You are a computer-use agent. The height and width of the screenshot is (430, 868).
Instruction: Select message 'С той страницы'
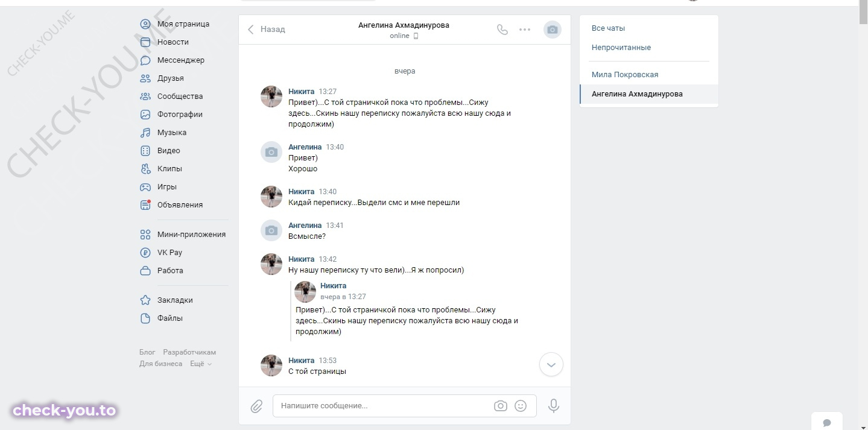point(317,372)
